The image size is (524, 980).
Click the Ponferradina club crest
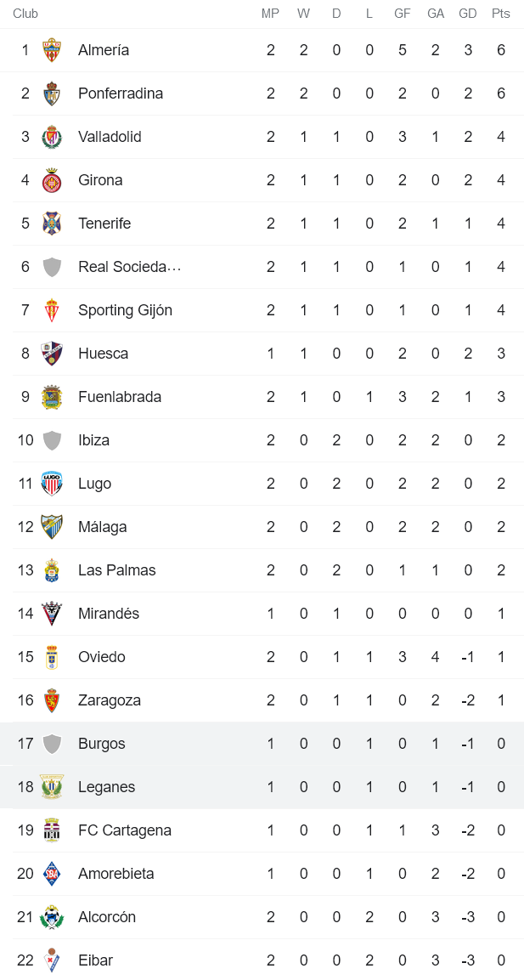(x=53, y=93)
